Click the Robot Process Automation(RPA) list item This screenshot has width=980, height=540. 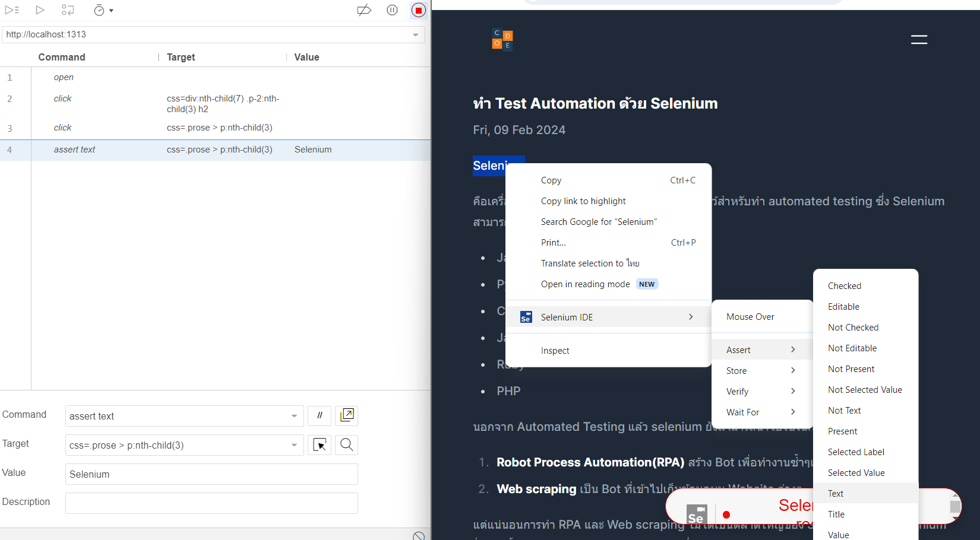tap(590, 462)
